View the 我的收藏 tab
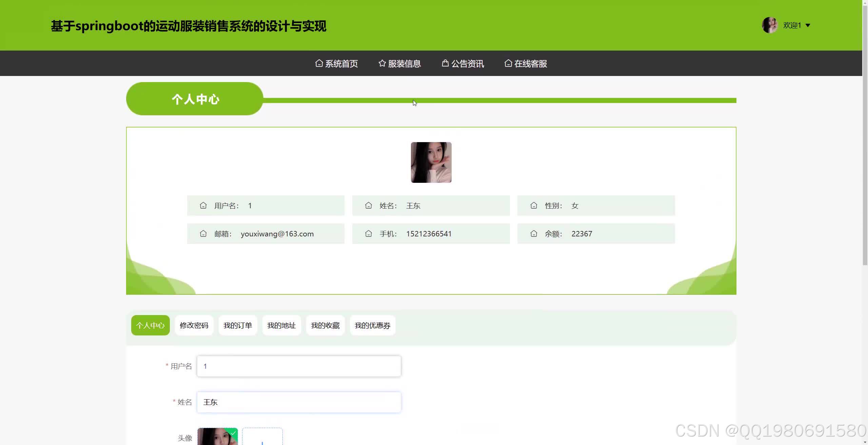This screenshot has width=868, height=445. [325, 325]
